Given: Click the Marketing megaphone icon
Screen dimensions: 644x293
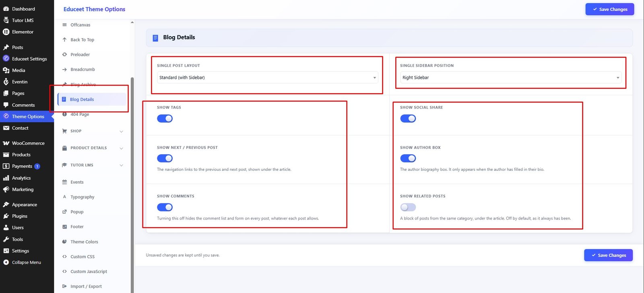Looking at the screenshot, I should pos(6,189).
